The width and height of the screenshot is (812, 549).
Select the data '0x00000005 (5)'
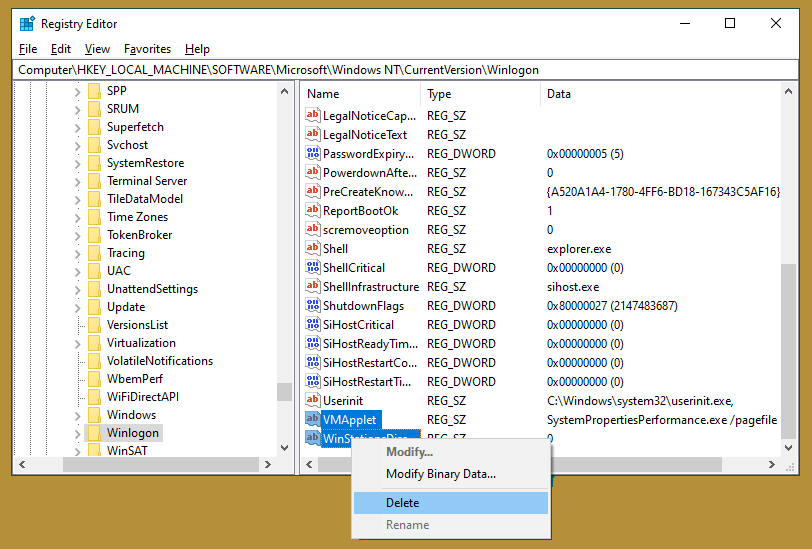pyautogui.click(x=585, y=154)
